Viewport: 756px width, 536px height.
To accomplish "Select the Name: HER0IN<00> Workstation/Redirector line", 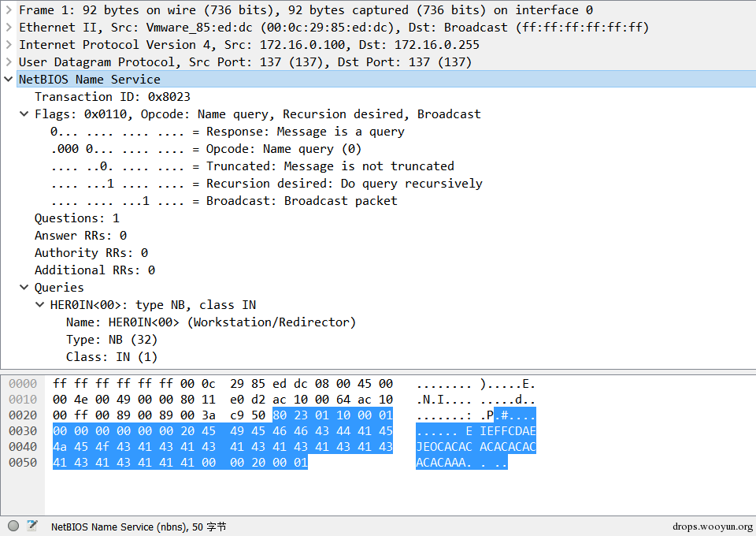I will (x=211, y=322).
